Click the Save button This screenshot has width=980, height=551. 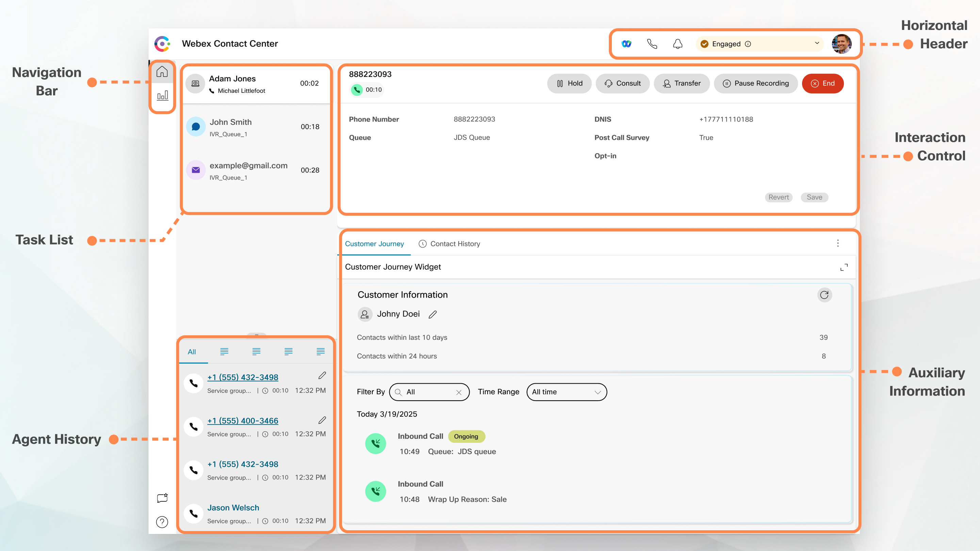click(814, 197)
